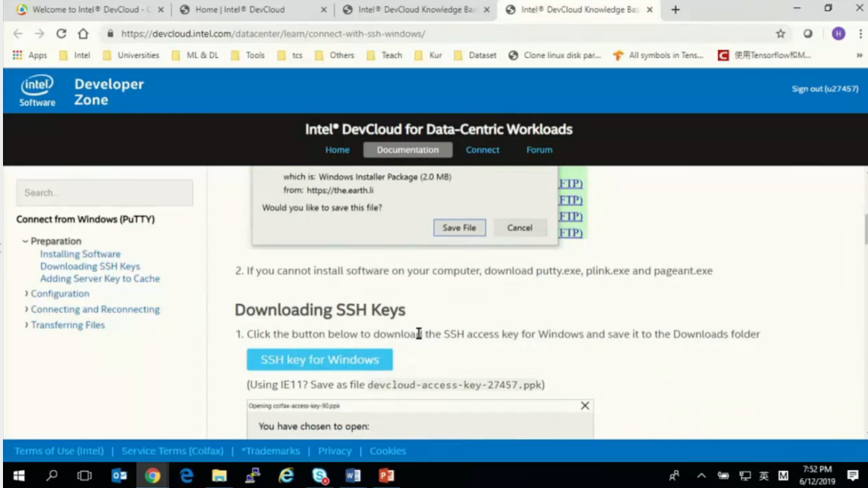868x488 pixels.
Task: Click the Intel Software logo
Action: (37, 90)
